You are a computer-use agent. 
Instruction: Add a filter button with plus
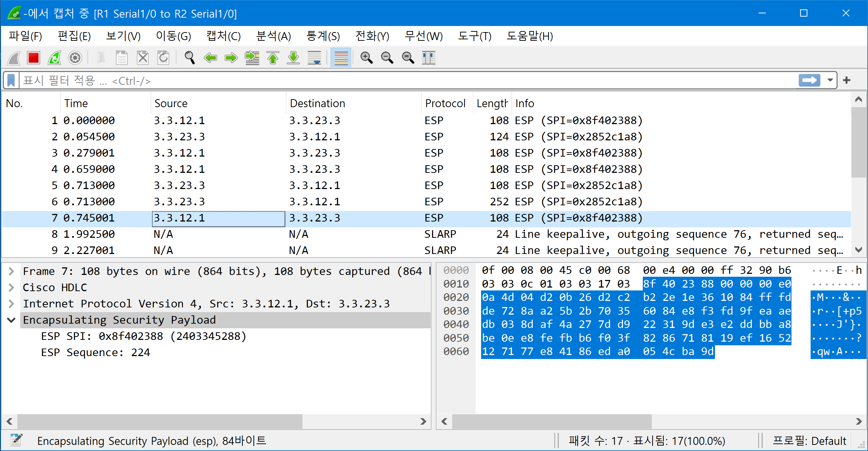coord(847,80)
